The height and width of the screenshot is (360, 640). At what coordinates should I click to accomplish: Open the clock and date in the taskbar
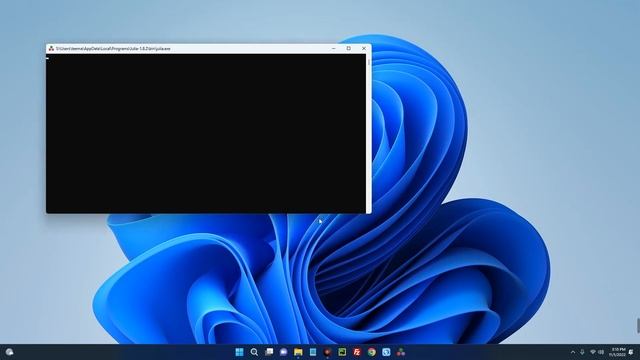coord(618,352)
